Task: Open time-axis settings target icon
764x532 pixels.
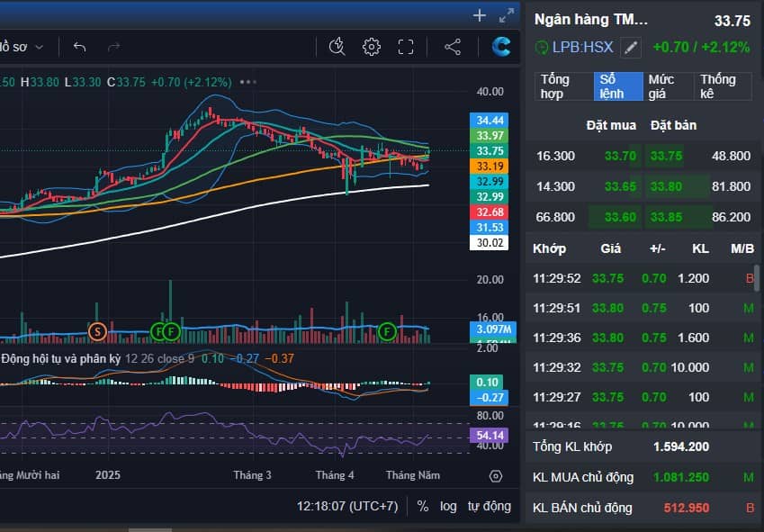Action: tap(496, 476)
